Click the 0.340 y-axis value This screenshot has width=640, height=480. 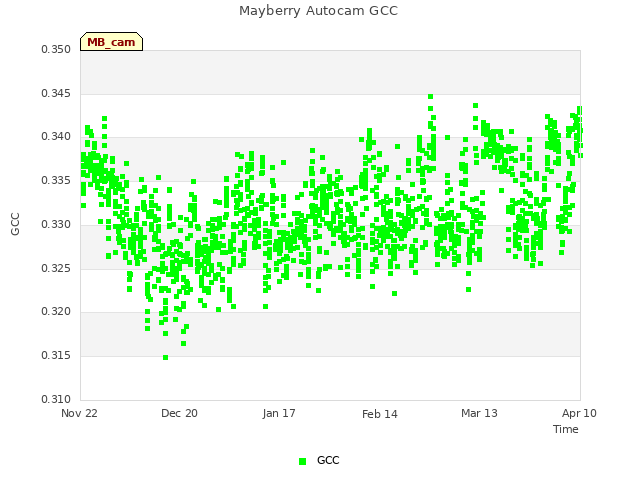point(56,136)
